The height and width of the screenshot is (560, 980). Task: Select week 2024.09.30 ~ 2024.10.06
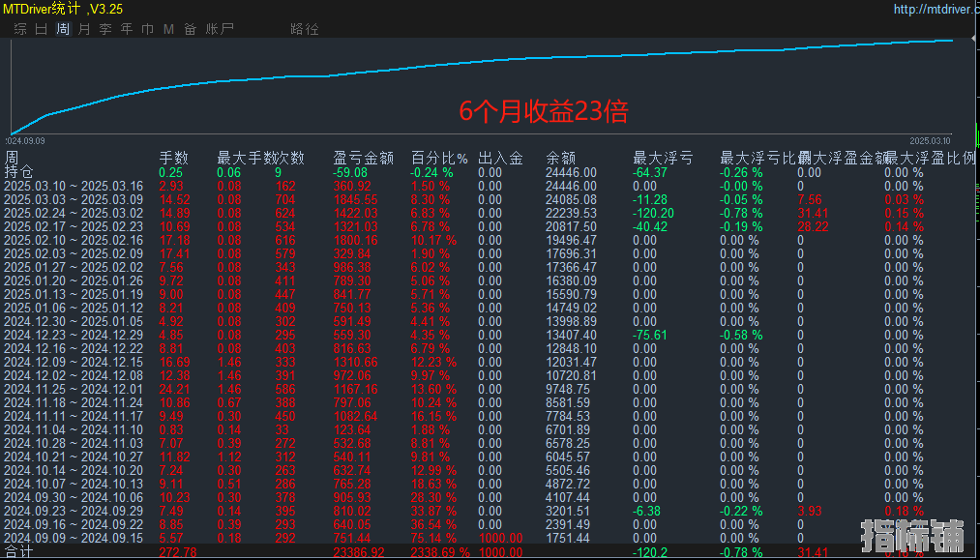pos(74,497)
